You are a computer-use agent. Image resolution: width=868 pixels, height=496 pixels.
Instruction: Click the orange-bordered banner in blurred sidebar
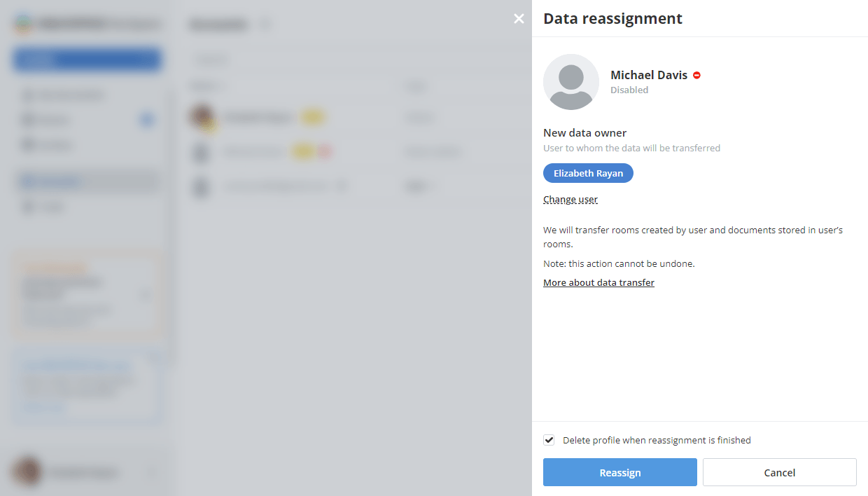[x=87, y=294]
